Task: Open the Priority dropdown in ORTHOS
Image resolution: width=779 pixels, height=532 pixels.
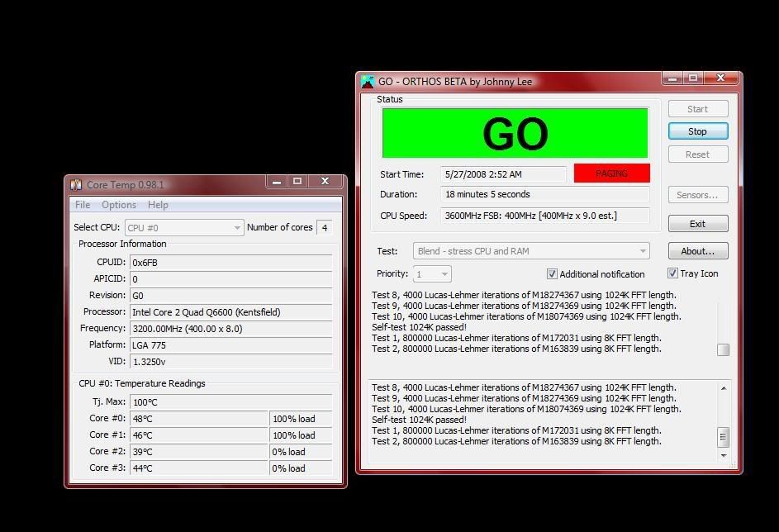Action: click(432, 273)
